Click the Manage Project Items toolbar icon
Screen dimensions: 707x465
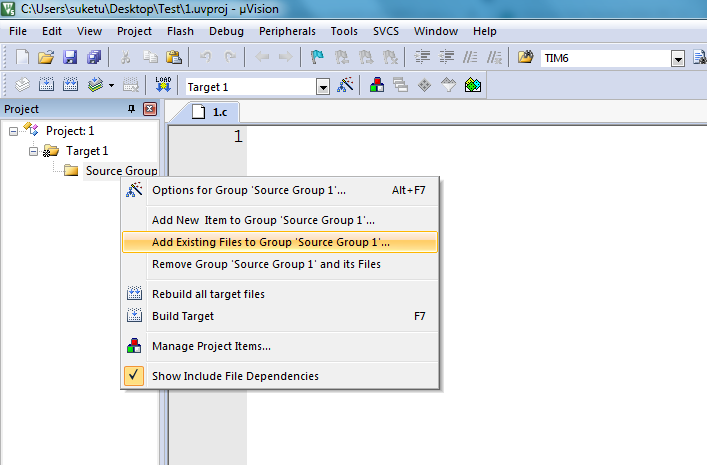(378, 86)
